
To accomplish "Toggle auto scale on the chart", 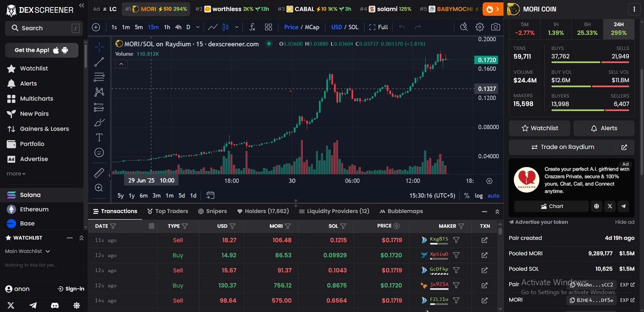I will pos(493,195).
